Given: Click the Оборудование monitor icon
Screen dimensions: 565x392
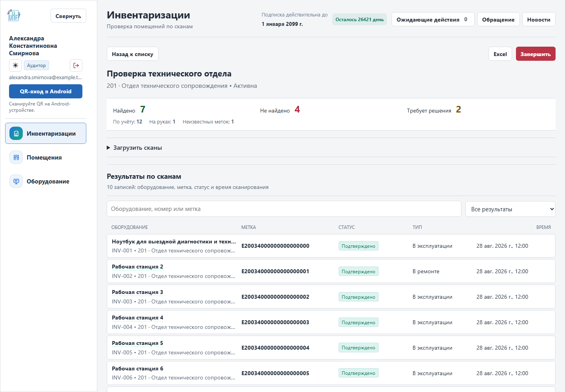Looking at the screenshot, I should point(16,181).
